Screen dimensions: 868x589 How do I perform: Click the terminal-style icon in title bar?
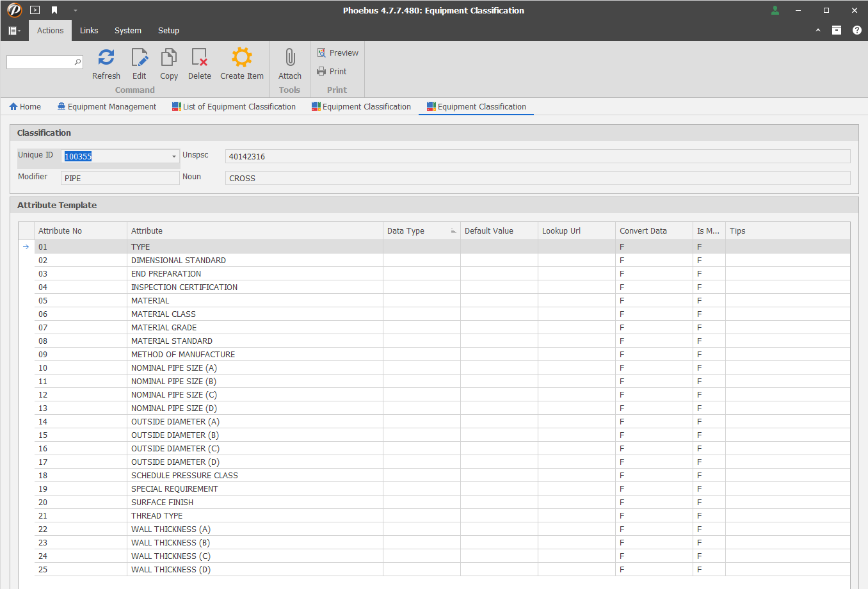coord(35,10)
